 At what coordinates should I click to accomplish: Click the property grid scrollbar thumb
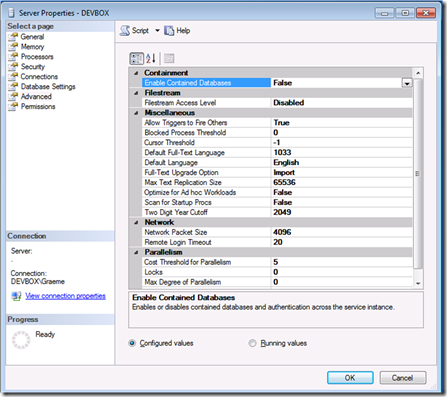point(418,173)
